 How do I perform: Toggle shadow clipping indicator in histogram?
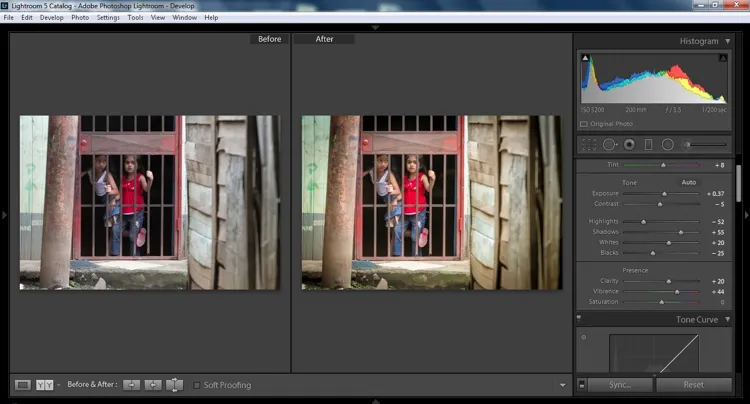click(x=585, y=58)
